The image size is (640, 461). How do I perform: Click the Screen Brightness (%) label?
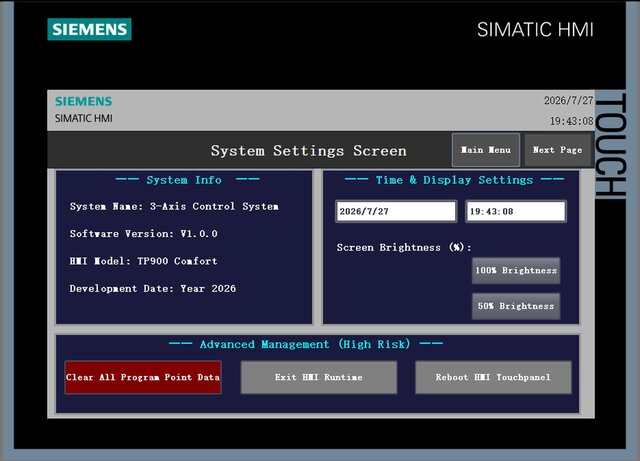404,247
